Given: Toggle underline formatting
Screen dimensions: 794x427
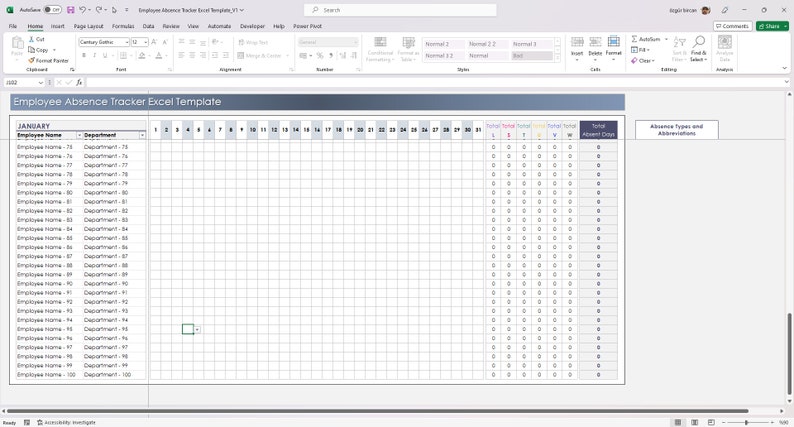Looking at the screenshot, I should (x=105, y=55).
